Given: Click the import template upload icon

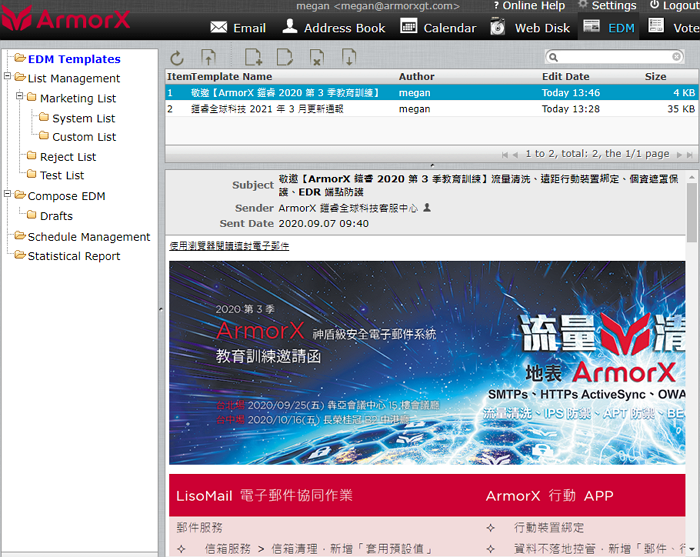Looking at the screenshot, I should point(208,58).
